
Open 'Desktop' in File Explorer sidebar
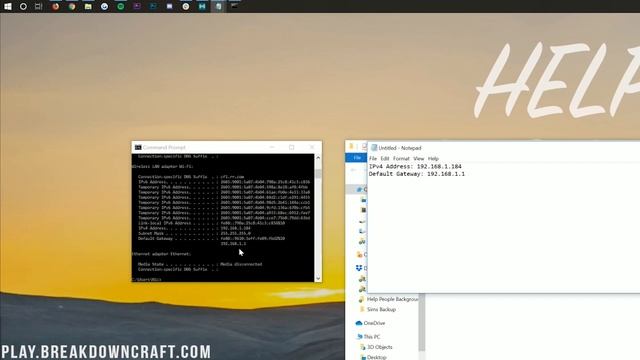(x=373, y=357)
